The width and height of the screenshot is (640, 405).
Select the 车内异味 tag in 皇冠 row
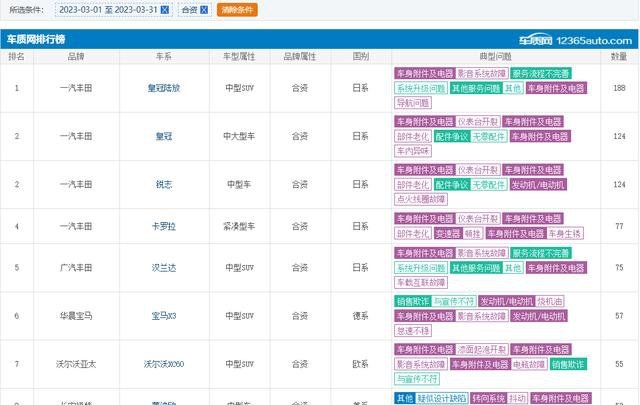click(x=413, y=151)
